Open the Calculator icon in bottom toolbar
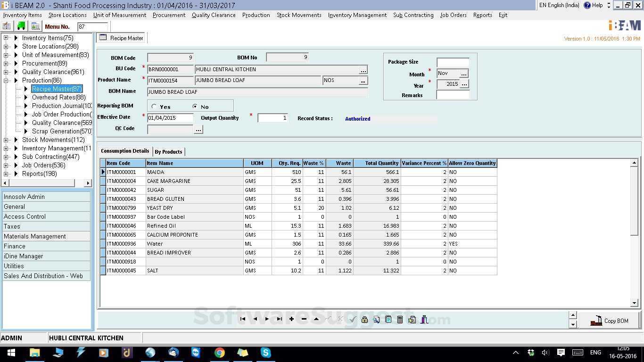The height and width of the screenshot is (362, 644). point(400,320)
